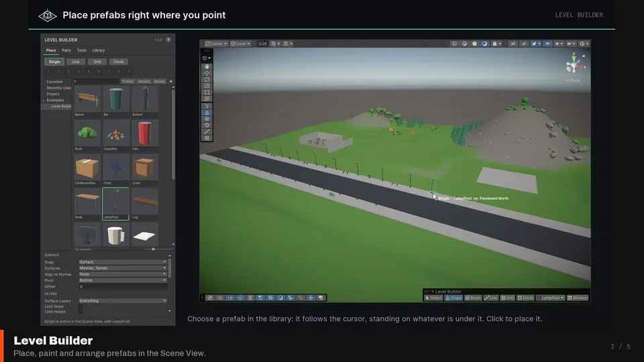Select Circle placement mode button

(118, 62)
